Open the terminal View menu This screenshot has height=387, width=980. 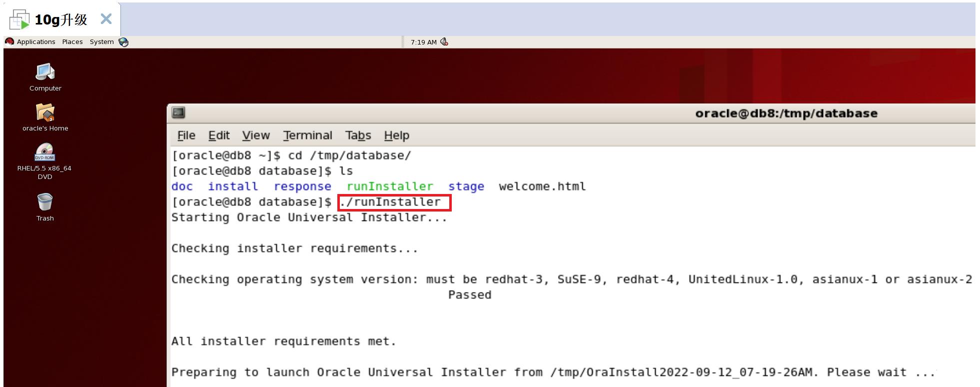click(256, 135)
